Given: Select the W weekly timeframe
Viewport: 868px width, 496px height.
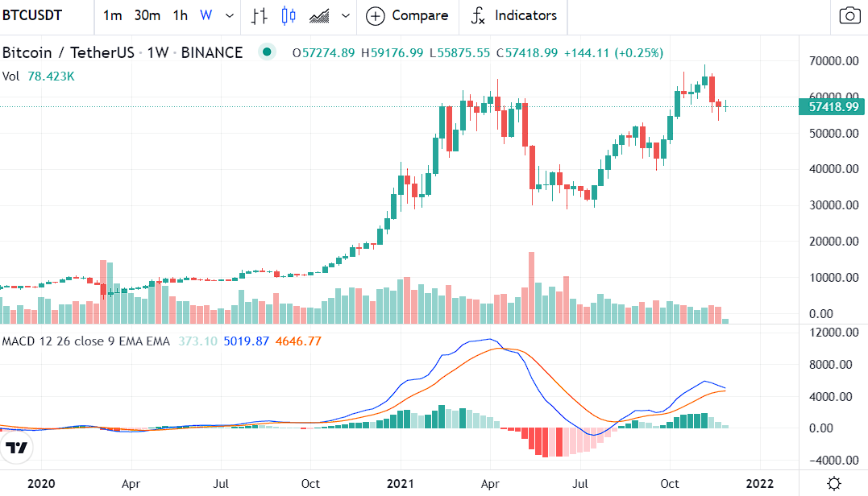Looking at the screenshot, I should (x=206, y=15).
